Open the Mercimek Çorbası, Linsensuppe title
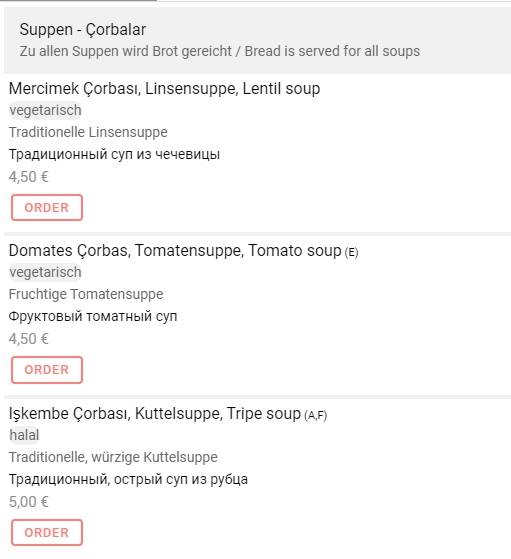The width and height of the screenshot is (511, 559). click(x=164, y=89)
